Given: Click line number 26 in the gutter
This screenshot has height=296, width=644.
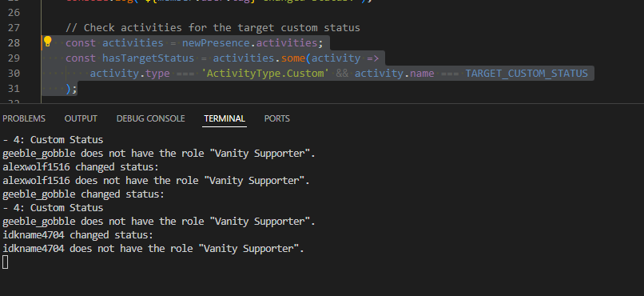Looking at the screenshot, I should [x=14, y=12].
